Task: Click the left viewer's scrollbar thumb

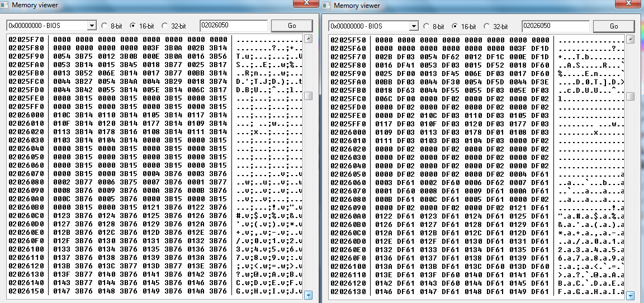Action: click(308, 96)
